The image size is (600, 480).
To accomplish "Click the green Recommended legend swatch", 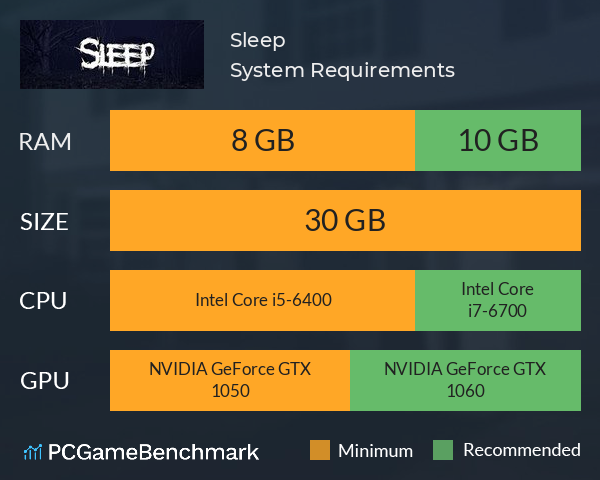I will point(443,450).
